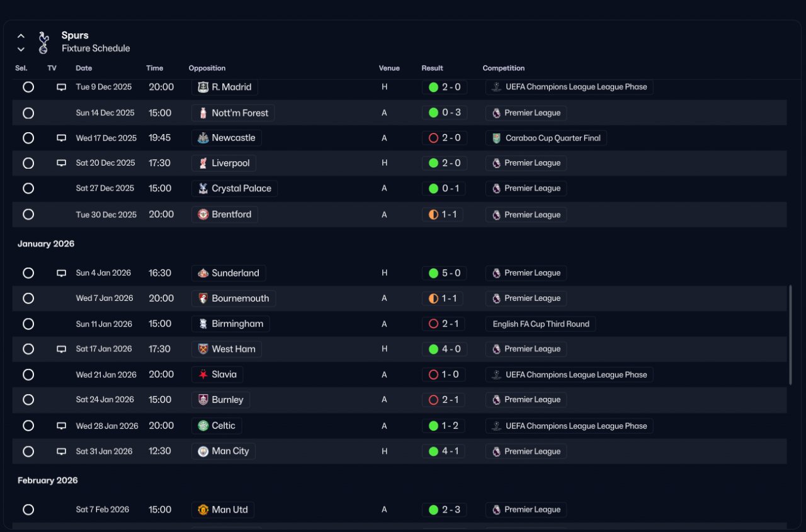Click the Spurs club crest in the header
The height and width of the screenshot is (532, 806).
click(43, 42)
